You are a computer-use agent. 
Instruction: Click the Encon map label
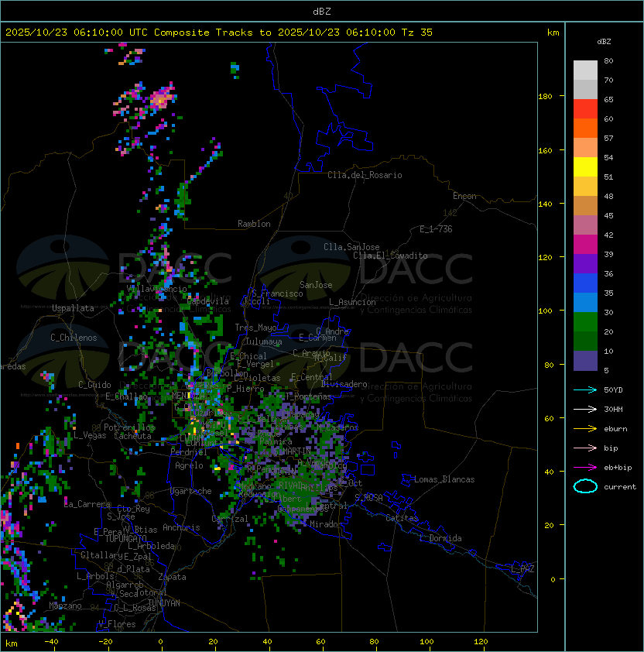click(x=464, y=196)
